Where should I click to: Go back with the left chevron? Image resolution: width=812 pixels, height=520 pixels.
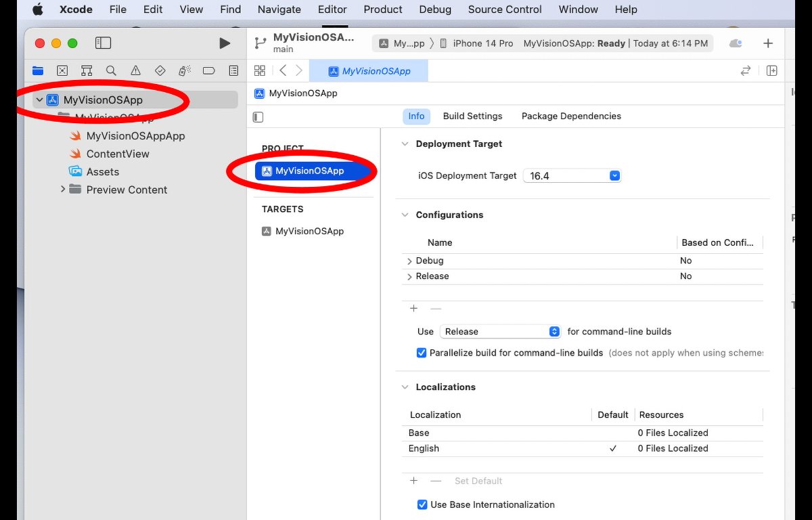(x=283, y=70)
